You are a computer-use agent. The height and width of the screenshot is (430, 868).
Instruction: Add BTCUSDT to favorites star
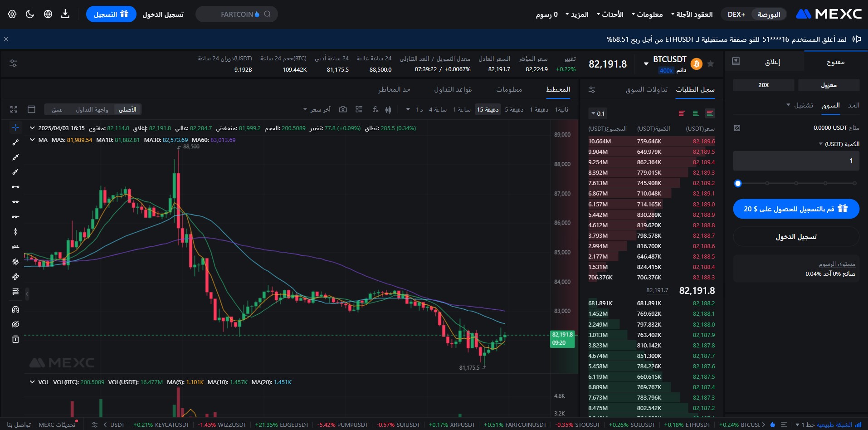pos(711,64)
